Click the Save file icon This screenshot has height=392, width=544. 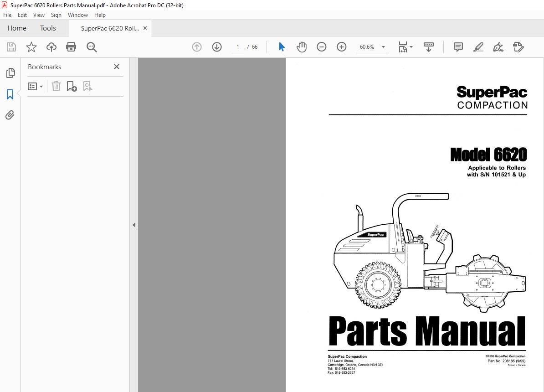tap(11, 47)
